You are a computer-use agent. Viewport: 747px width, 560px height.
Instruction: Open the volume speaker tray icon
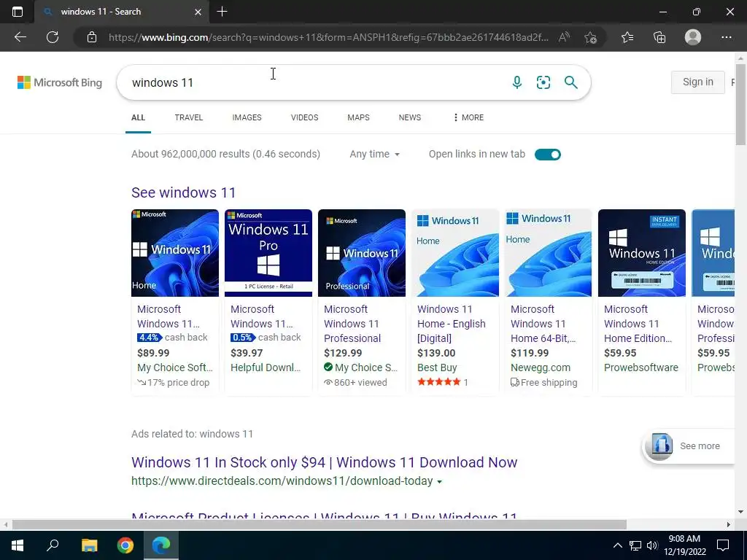[x=652, y=545]
